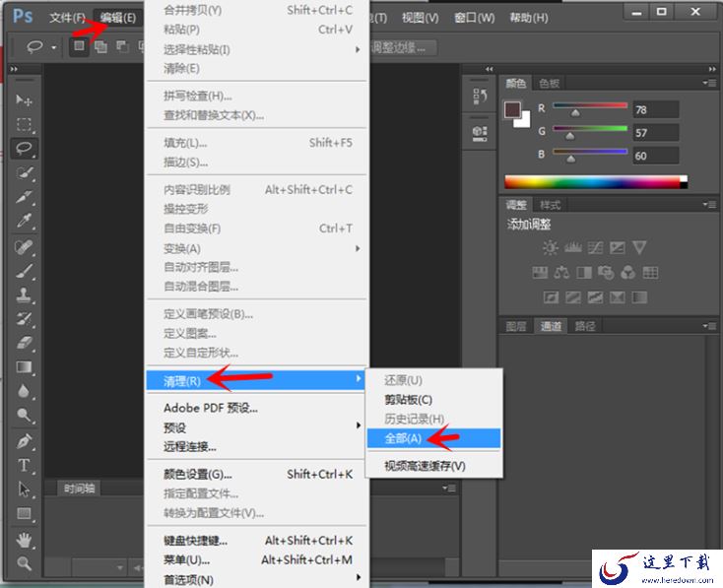The image size is (723, 588).
Task: Open Keyboard Shortcuts (键盘快捷键) entry
Action: [257, 541]
